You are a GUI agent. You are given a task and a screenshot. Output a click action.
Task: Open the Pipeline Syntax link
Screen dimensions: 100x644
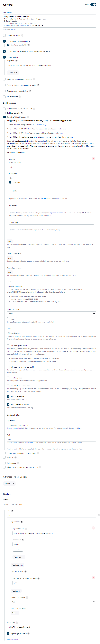(12, 639)
